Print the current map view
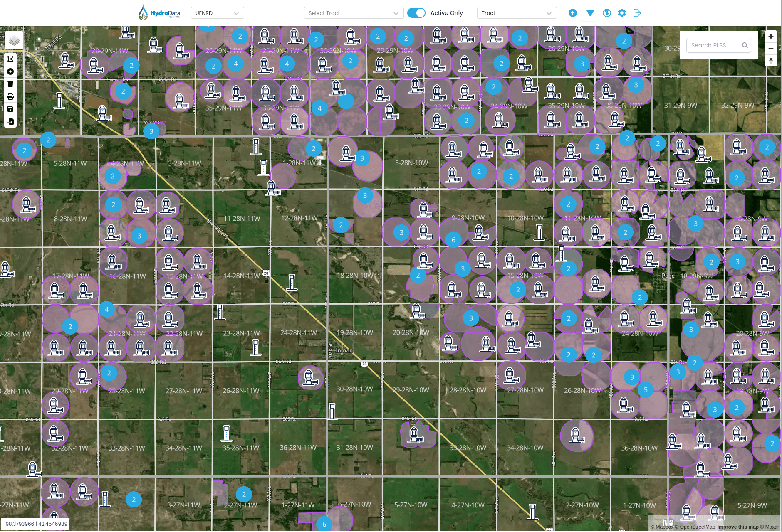This screenshot has width=782, height=532. (x=10, y=96)
